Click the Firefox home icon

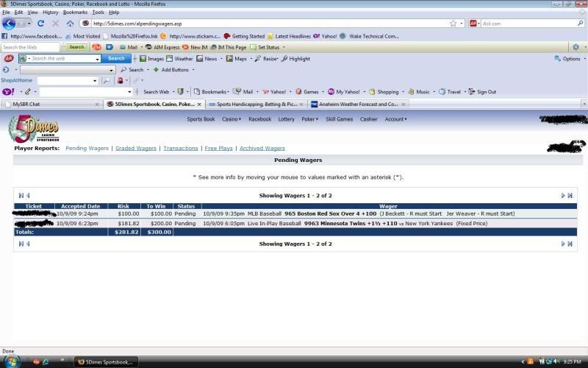tap(70, 24)
